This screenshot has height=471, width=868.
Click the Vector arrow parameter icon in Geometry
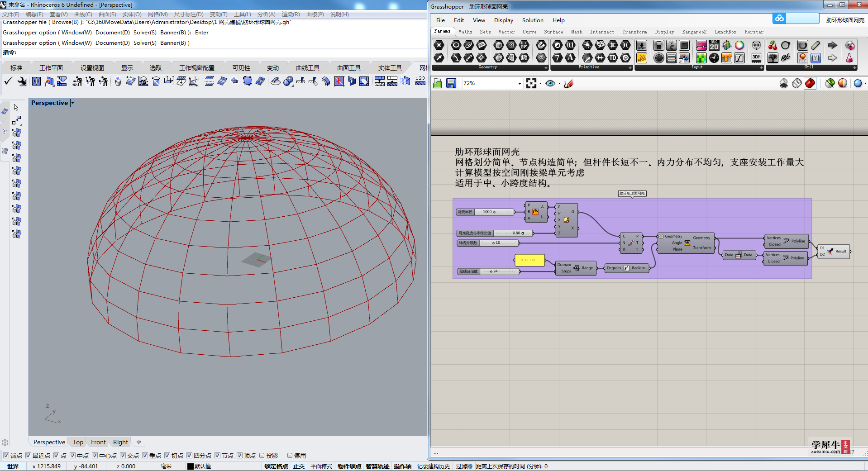pos(439,57)
